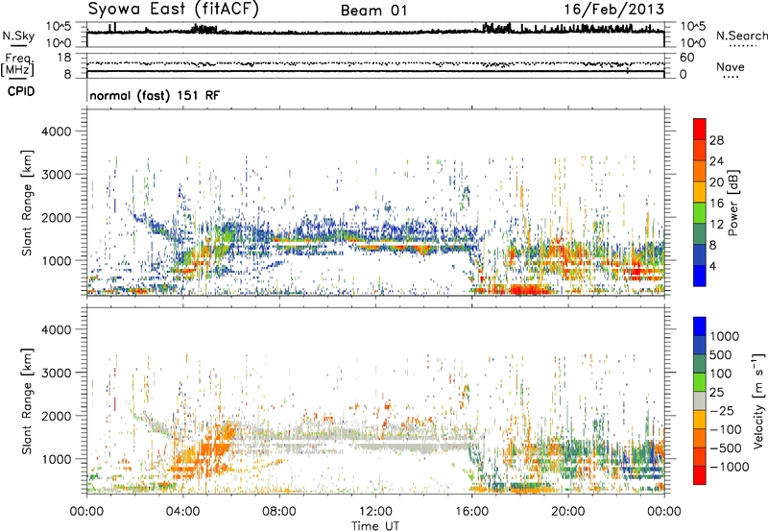Click the '4000' tick of the power panel
768x532 pixels.
[x=57, y=132]
